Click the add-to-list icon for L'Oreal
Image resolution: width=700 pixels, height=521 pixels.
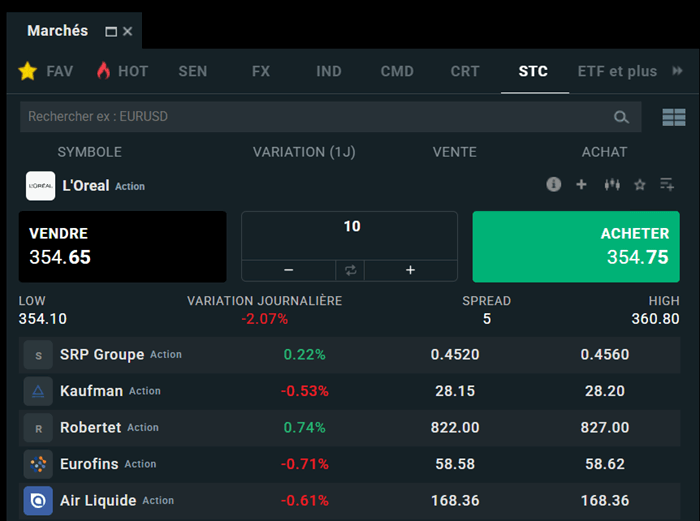(x=667, y=185)
